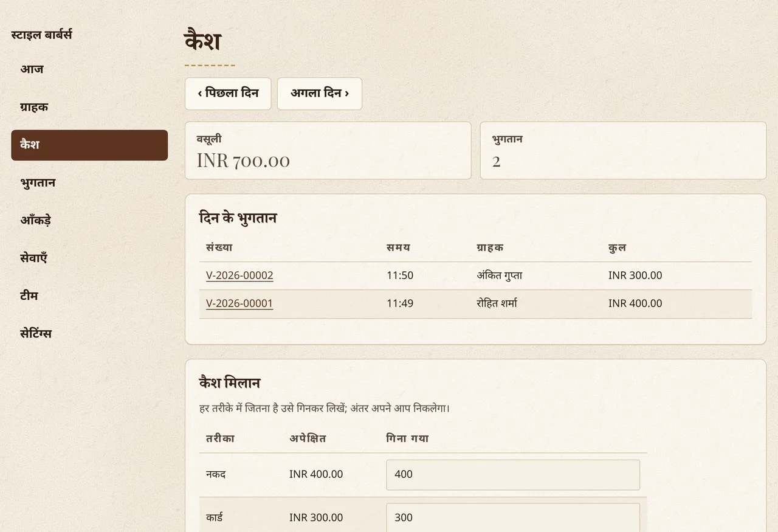
Task: Focus the नकद counted amount field
Action: 513,474
